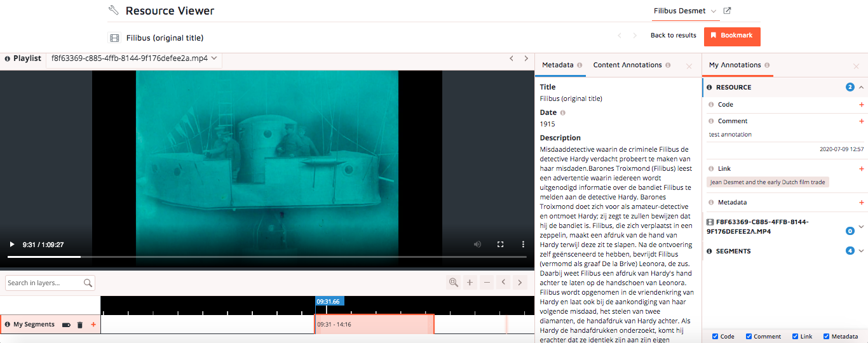868x343 pixels.
Task: Open Filibus Desmet project dropdown
Action: (x=685, y=11)
